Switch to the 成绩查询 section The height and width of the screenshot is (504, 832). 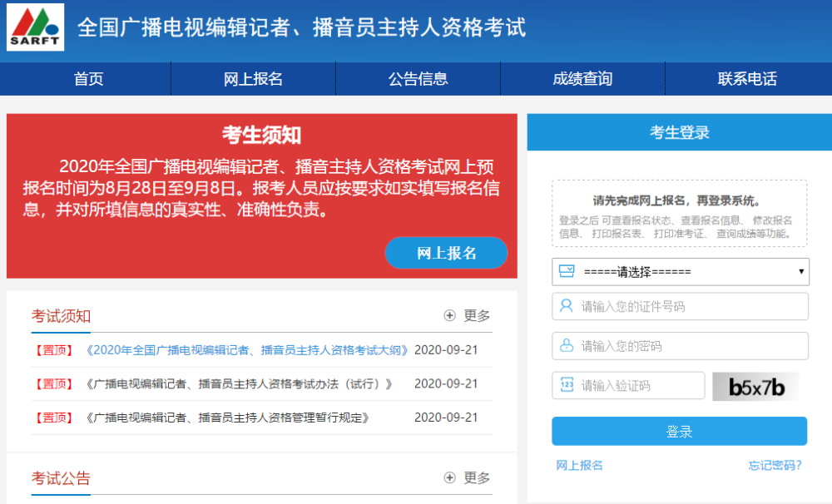[x=582, y=78]
